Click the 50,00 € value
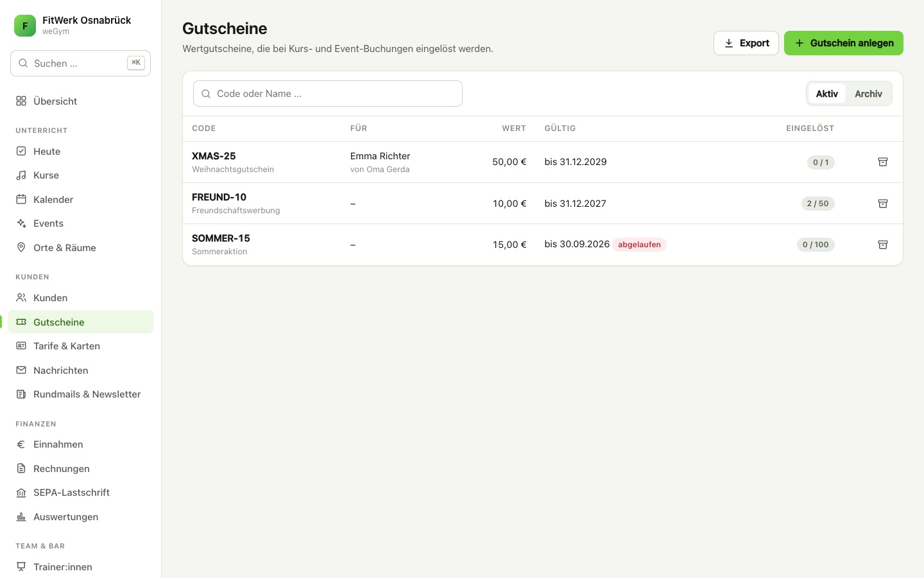Viewport: 924px width, 578px height. [509, 162]
